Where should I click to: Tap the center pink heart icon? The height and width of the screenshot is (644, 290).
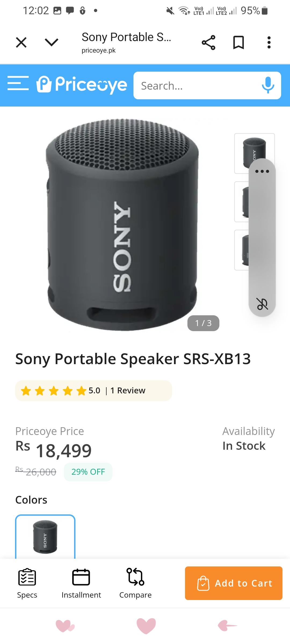pyautogui.click(x=146, y=626)
